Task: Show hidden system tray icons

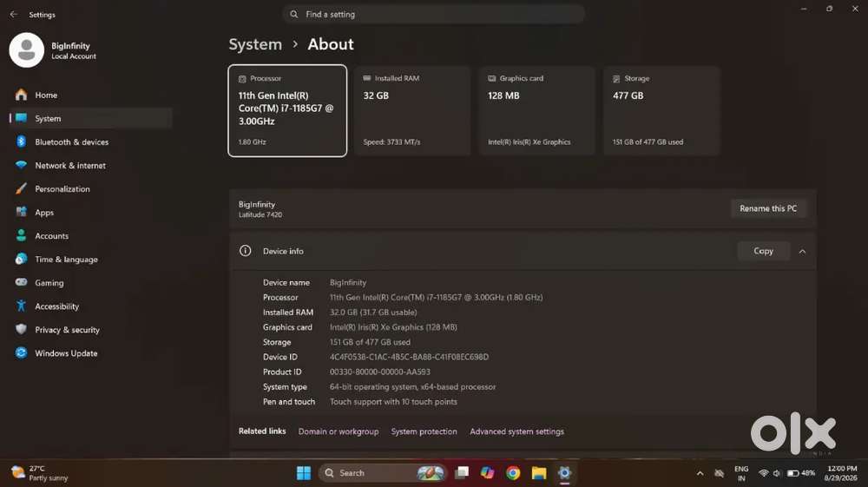Action: coord(700,473)
